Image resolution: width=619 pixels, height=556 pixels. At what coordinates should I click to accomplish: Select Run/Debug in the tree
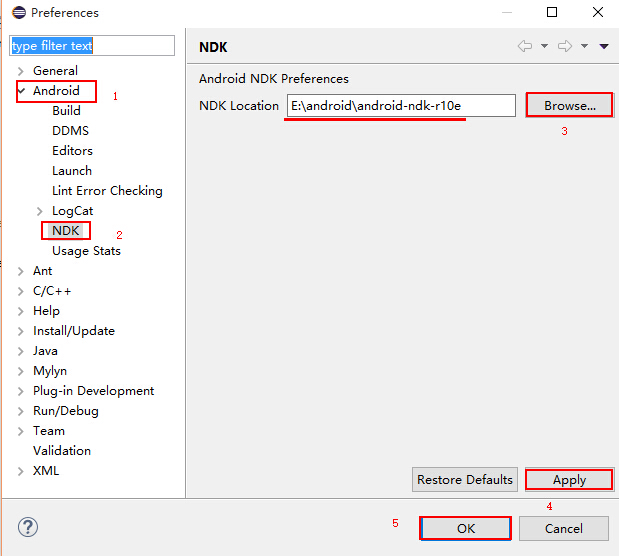point(66,411)
